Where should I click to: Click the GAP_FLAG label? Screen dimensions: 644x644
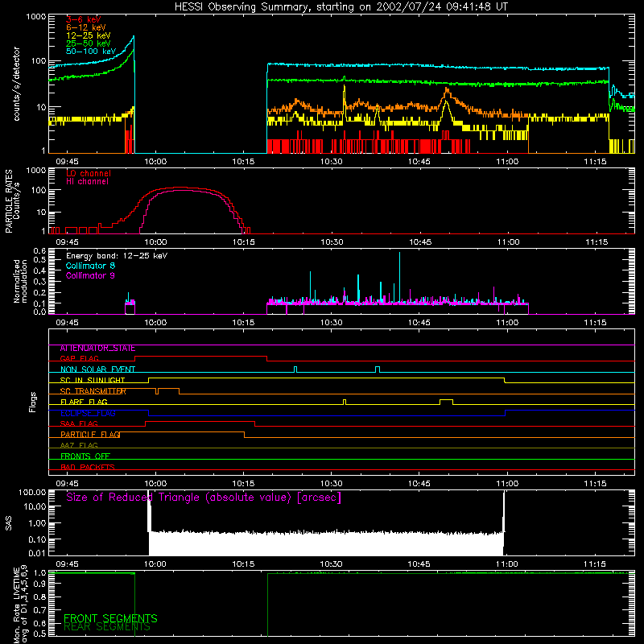coord(79,358)
